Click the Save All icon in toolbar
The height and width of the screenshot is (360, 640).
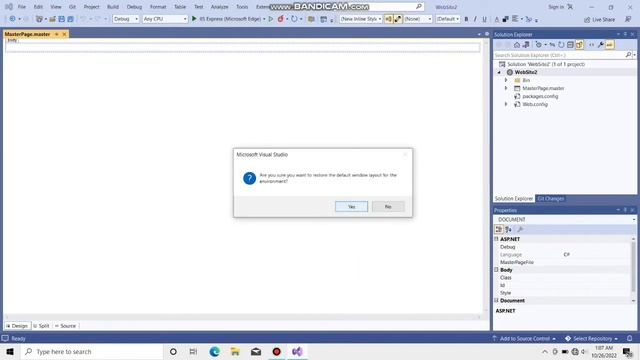point(71,19)
